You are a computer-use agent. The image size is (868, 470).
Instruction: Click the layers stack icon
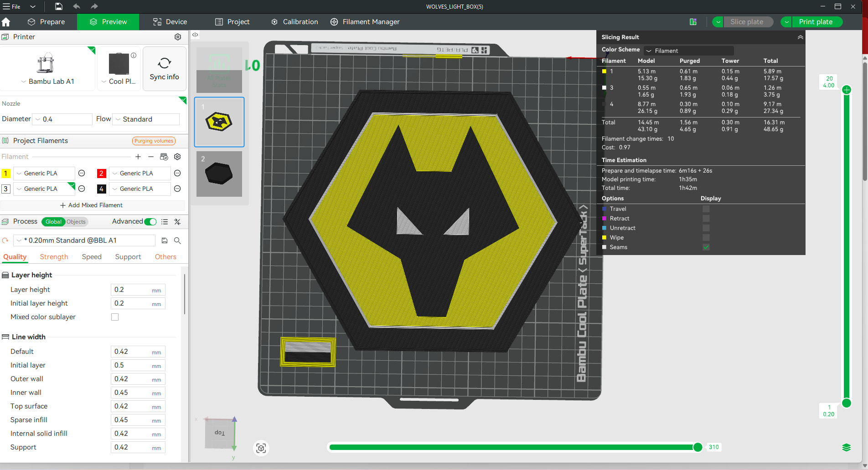847,447
